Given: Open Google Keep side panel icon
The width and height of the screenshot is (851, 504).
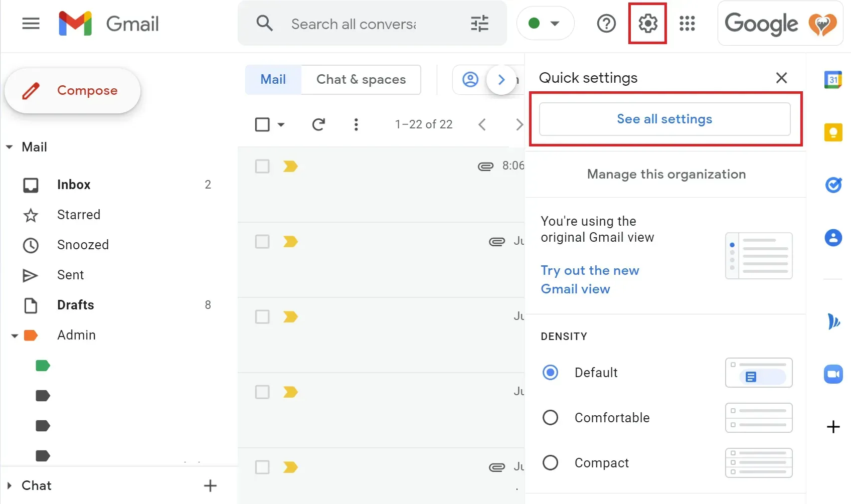Looking at the screenshot, I should click(x=833, y=132).
